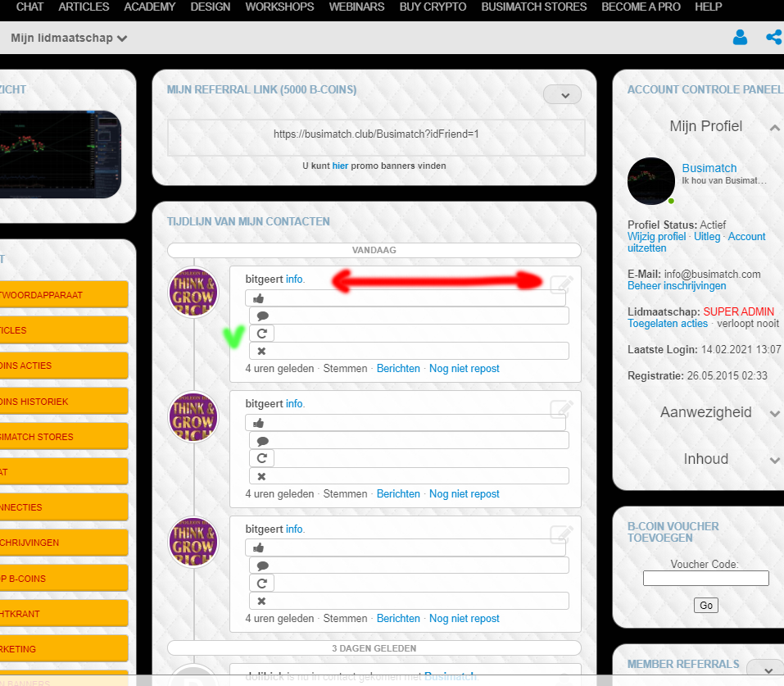Click 'Nog niet repost' on the top post

click(x=464, y=369)
